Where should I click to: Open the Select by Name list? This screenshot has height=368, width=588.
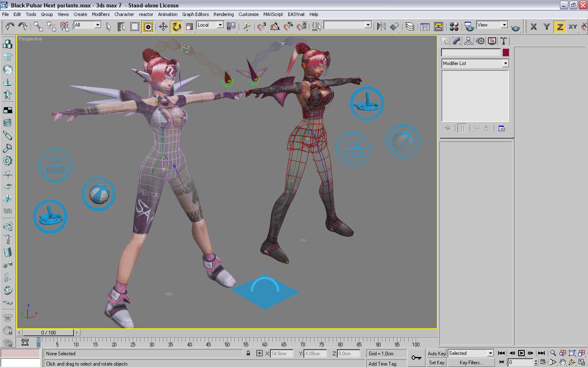click(121, 27)
